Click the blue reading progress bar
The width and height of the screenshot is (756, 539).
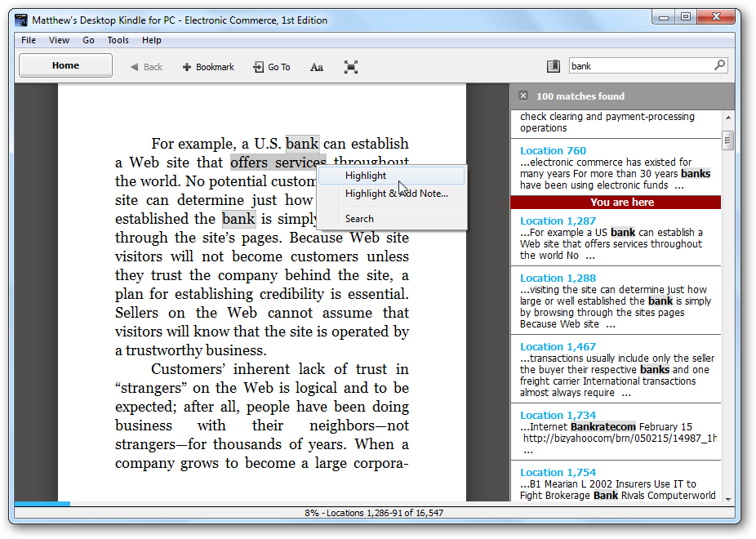point(42,504)
